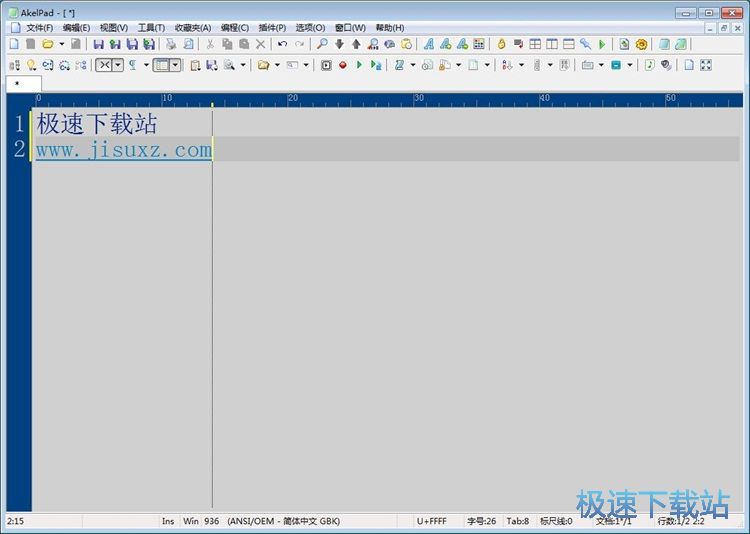The width and height of the screenshot is (750, 534).
Task: Toggle Ins insert mode in status bar
Action: [x=168, y=521]
